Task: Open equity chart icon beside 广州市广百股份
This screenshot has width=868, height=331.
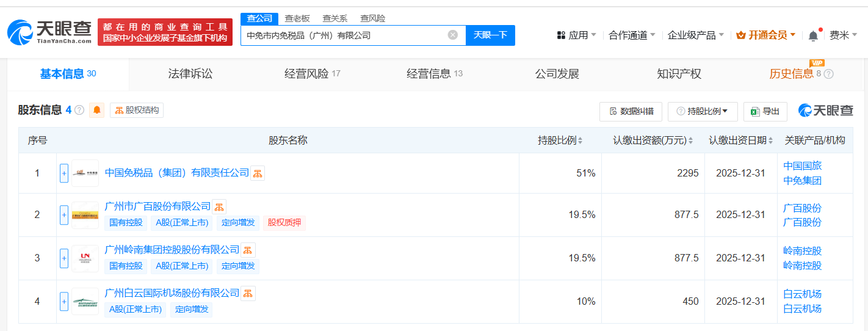Action: tap(219, 206)
